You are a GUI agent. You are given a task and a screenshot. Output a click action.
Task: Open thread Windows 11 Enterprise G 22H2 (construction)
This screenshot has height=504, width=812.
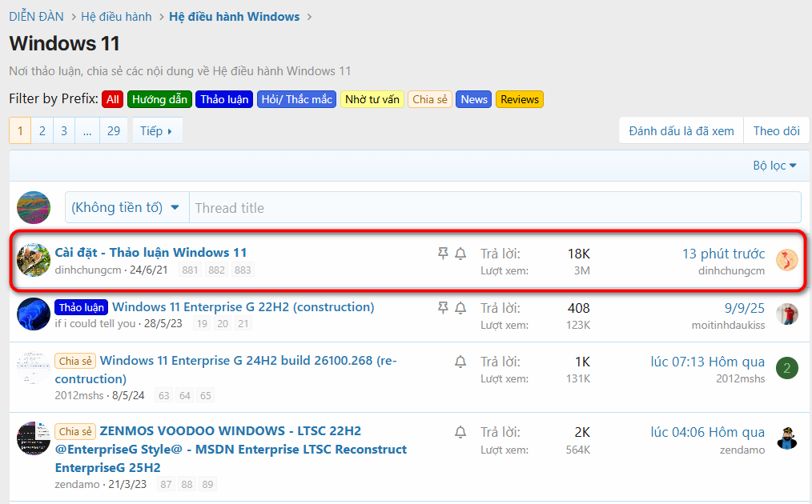tap(243, 307)
